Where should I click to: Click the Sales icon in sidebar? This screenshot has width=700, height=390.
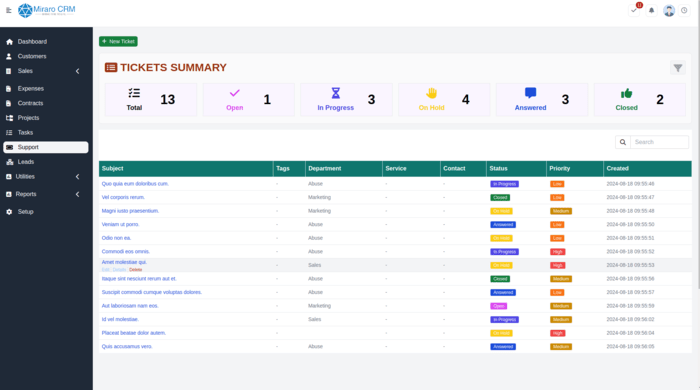[8, 71]
